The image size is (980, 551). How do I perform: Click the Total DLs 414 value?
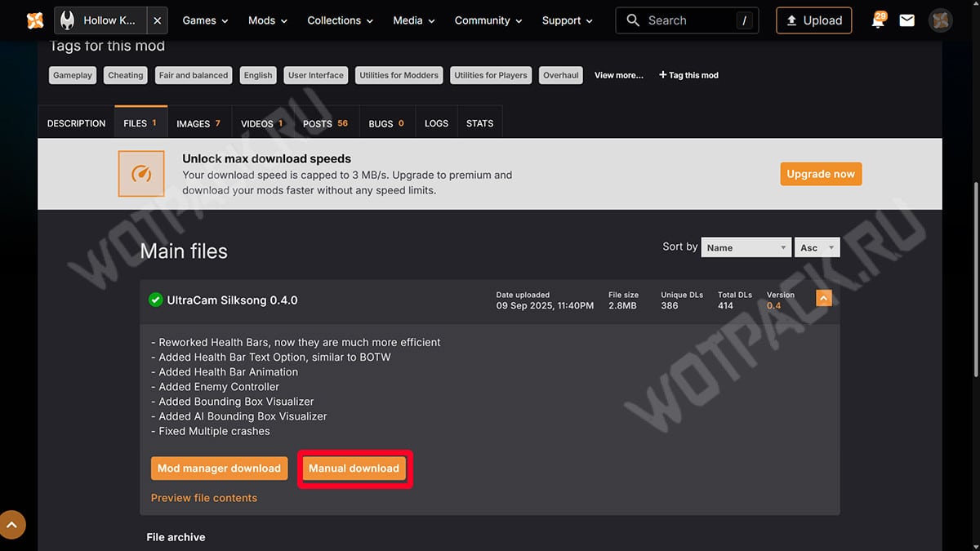(725, 305)
